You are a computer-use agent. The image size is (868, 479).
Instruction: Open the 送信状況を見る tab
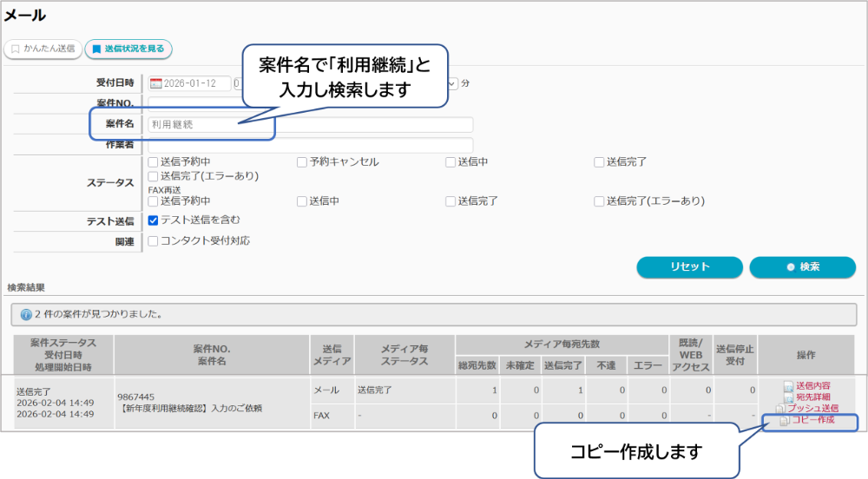128,49
